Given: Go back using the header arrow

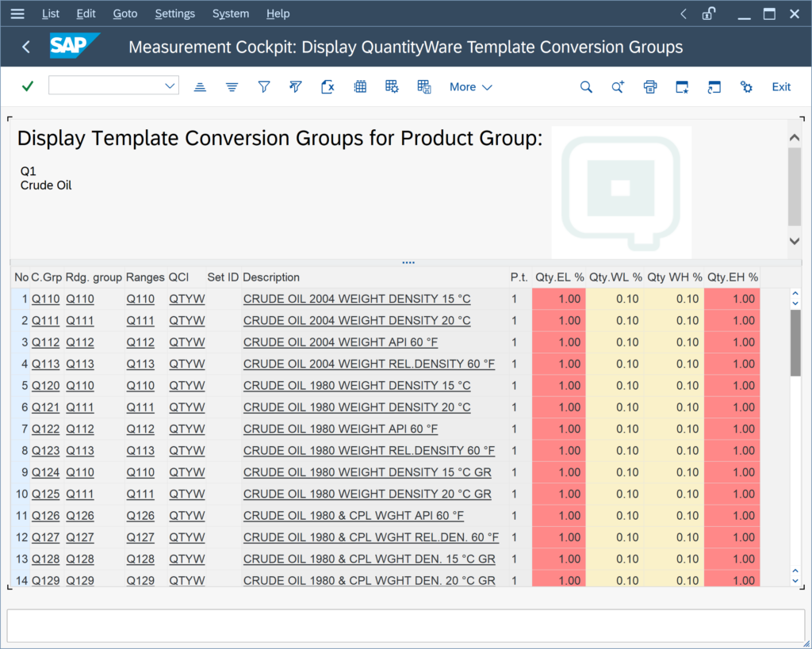Looking at the screenshot, I should (x=26, y=47).
